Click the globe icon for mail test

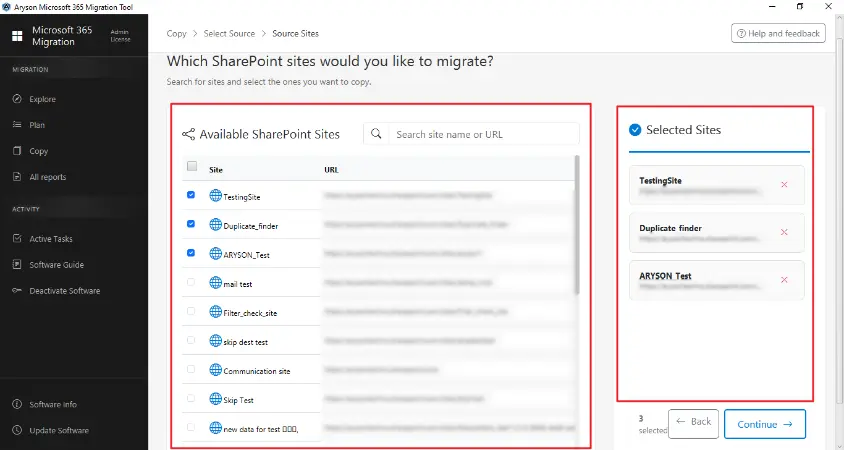point(215,283)
